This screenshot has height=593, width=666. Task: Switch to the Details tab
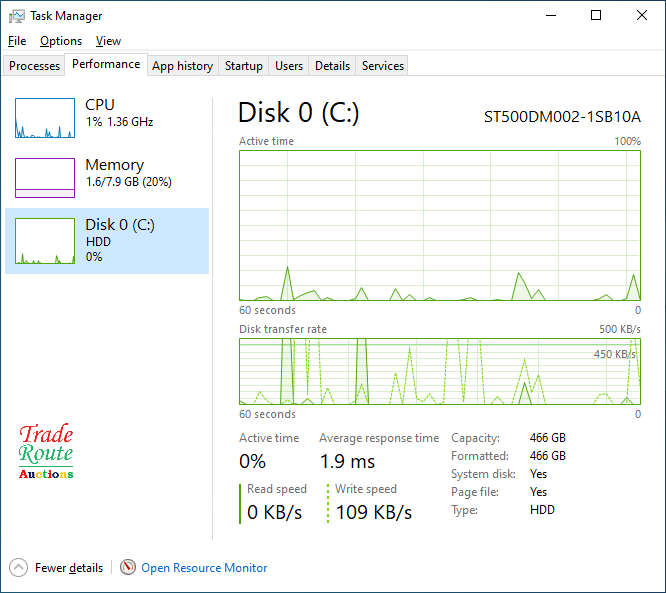pos(332,66)
